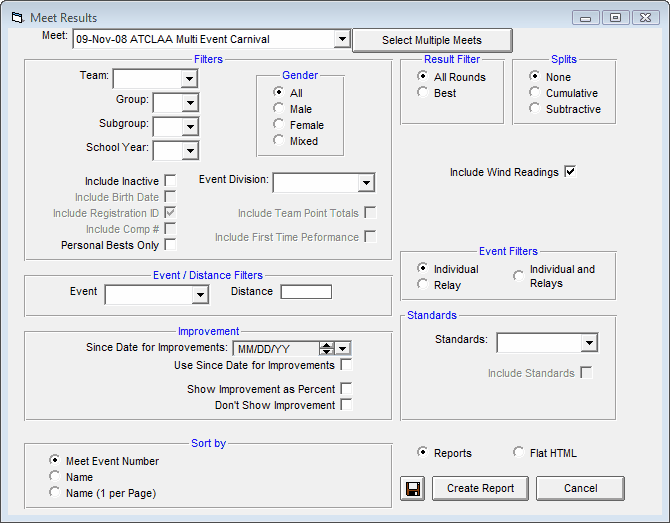Click the Meet Results window title icon
Image resolution: width=670 pixels, height=523 pixels.
17,18
